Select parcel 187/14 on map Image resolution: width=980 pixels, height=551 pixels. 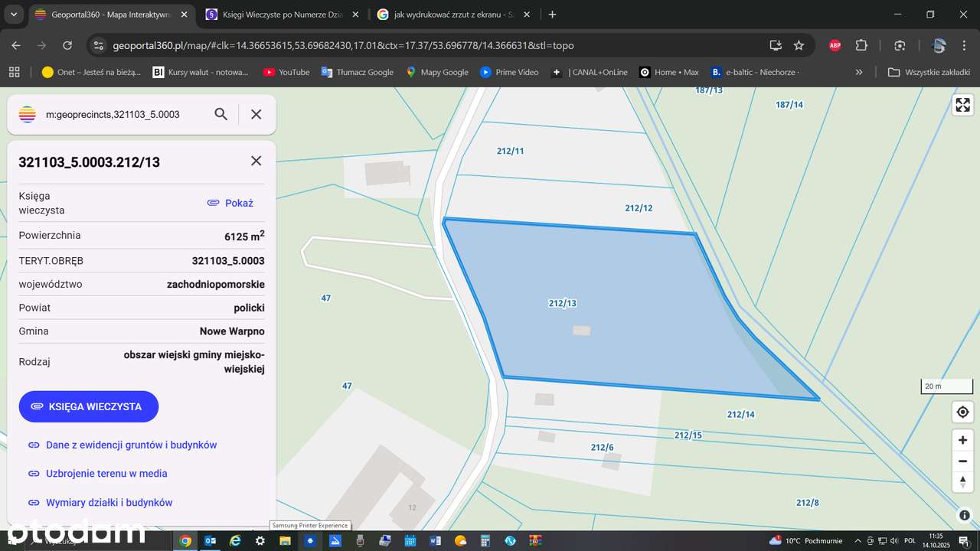789,104
